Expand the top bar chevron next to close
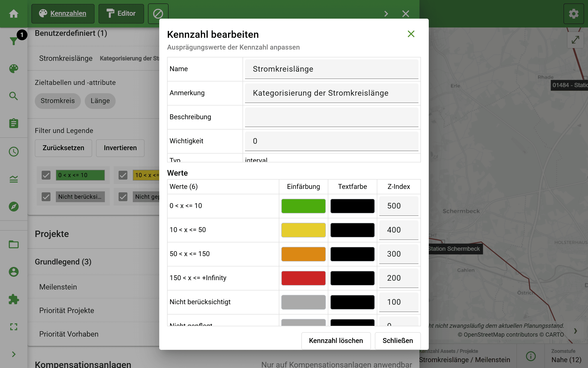Screen dimensions: 588x368 click(386, 13)
